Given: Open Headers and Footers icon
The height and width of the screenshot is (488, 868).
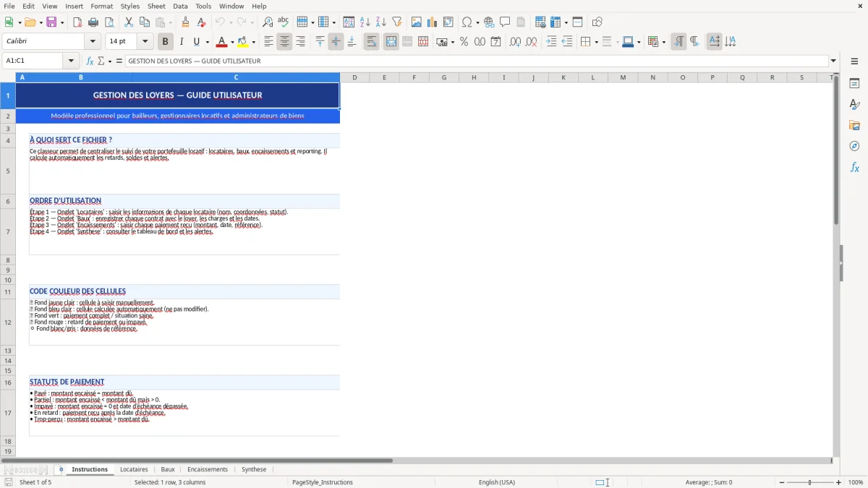Looking at the screenshot, I should click(x=521, y=22).
